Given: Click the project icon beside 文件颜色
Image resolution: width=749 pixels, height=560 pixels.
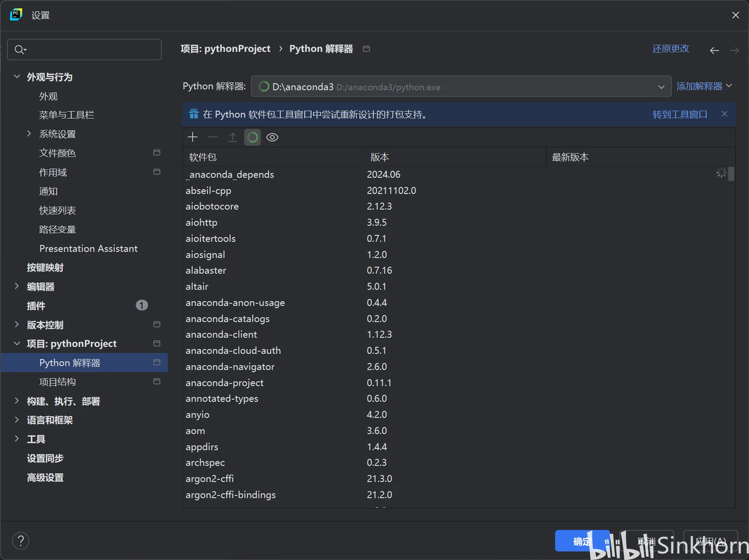Looking at the screenshot, I should 156,153.
